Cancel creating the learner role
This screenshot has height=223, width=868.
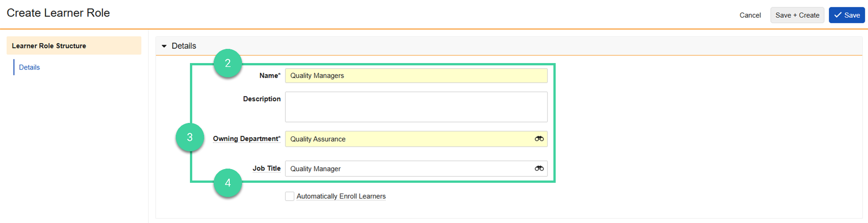pyautogui.click(x=750, y=15)
